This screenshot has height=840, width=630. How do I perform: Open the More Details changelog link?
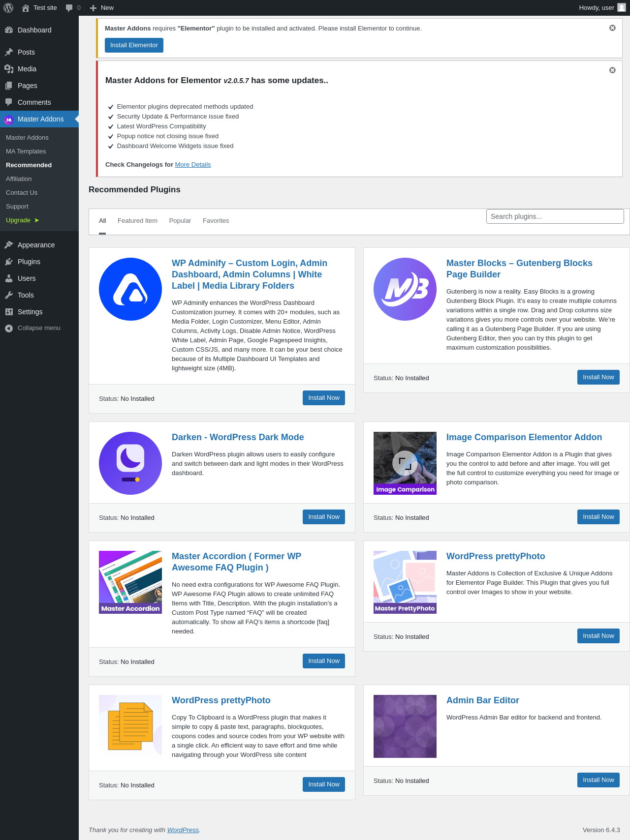[x=193, y=165]
